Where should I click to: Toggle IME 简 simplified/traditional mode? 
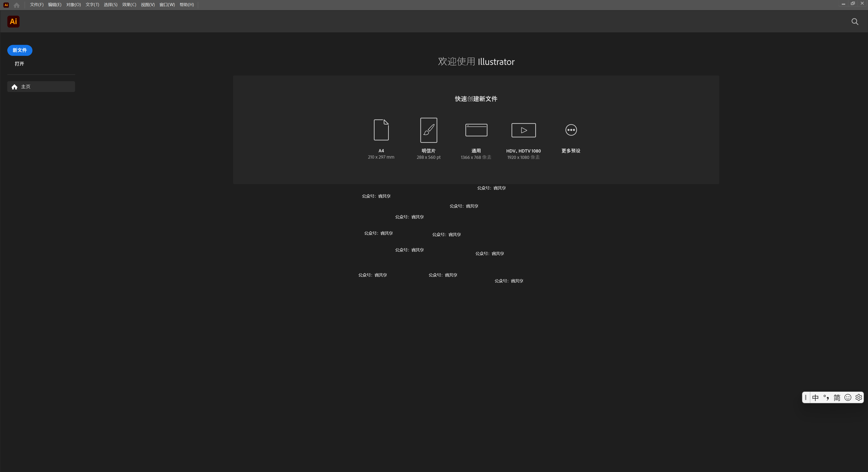pyautogui.click(x=837, y=398)
